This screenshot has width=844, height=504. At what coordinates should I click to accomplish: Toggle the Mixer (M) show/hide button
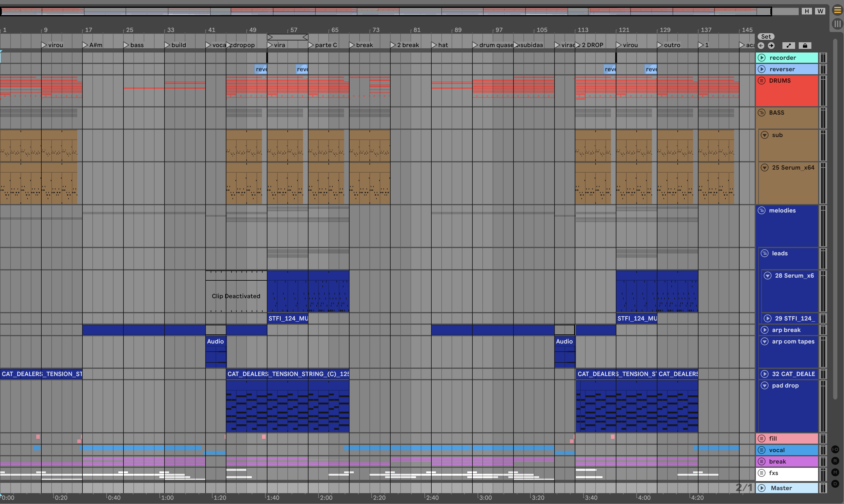coord(835,472)
